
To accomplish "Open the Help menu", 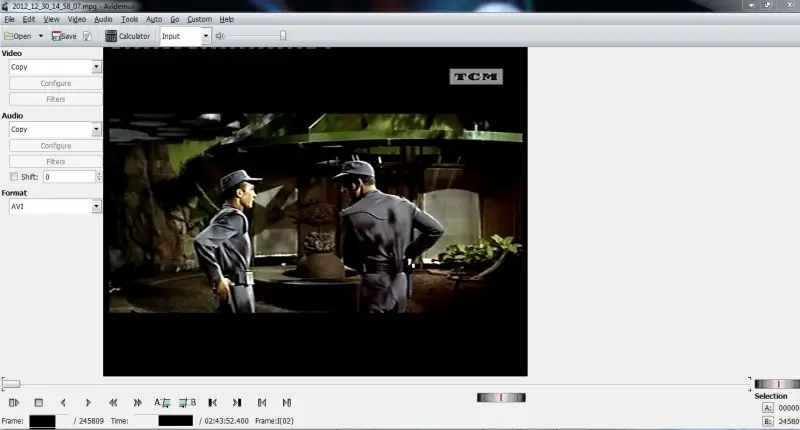I will [x=227, y=19].
